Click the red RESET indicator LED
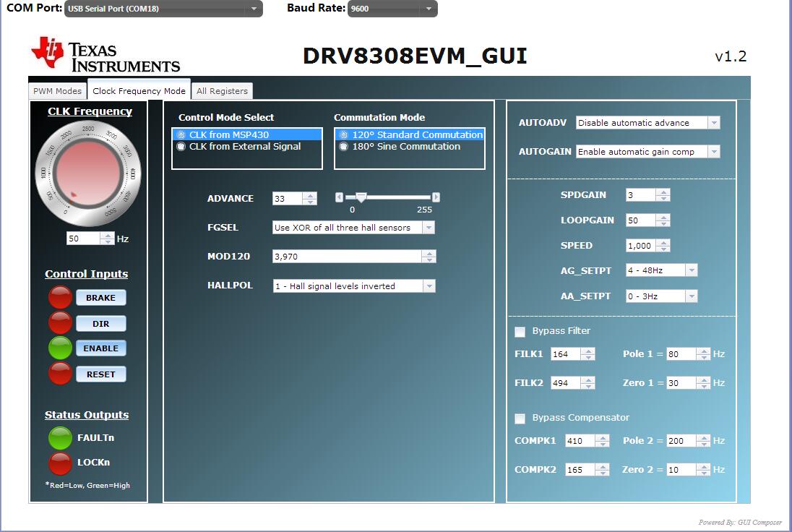 60,374
